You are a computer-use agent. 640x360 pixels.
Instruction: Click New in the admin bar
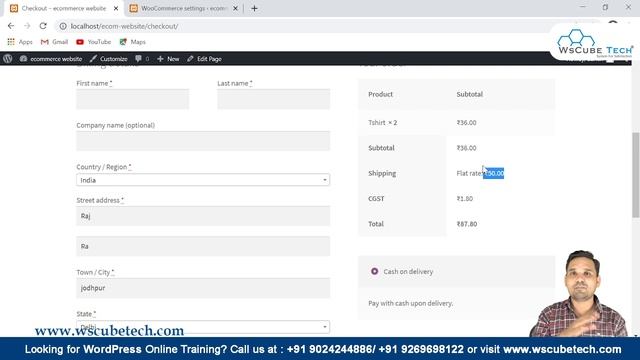click(168, 59)
